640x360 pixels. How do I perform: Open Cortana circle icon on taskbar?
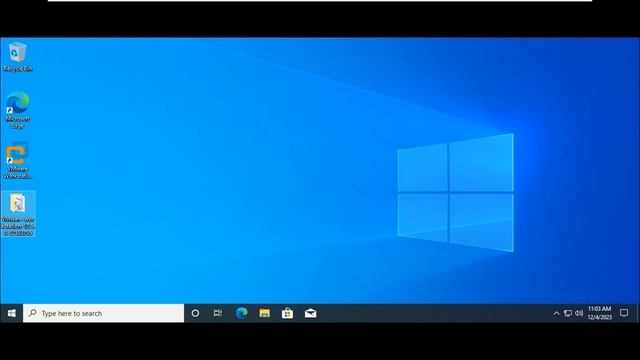click(196, 313)
